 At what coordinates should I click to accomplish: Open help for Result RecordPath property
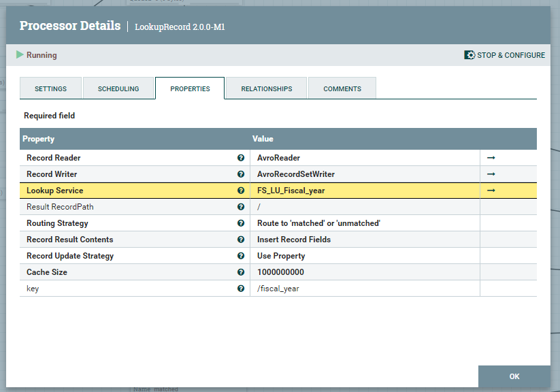[x=241, y=206]
